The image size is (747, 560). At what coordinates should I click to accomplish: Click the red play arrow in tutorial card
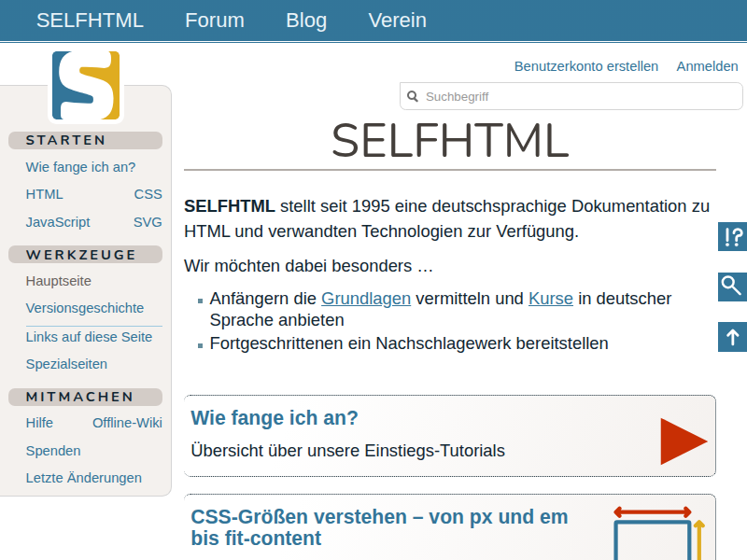(x=684, y=441)
